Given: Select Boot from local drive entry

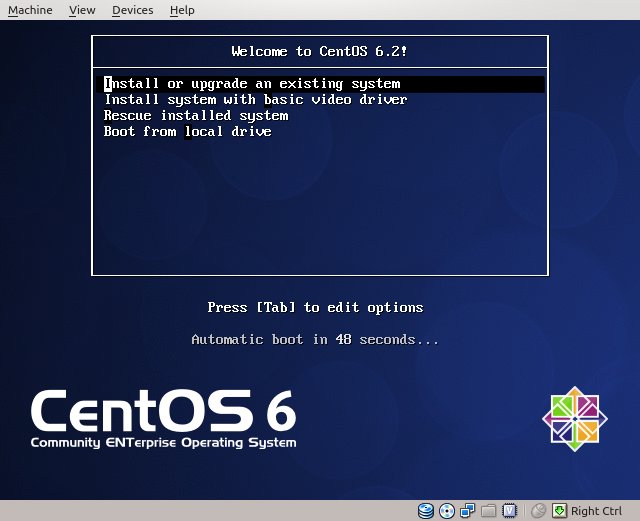Looking at the screenshot, I should click(x=187, y=131).
